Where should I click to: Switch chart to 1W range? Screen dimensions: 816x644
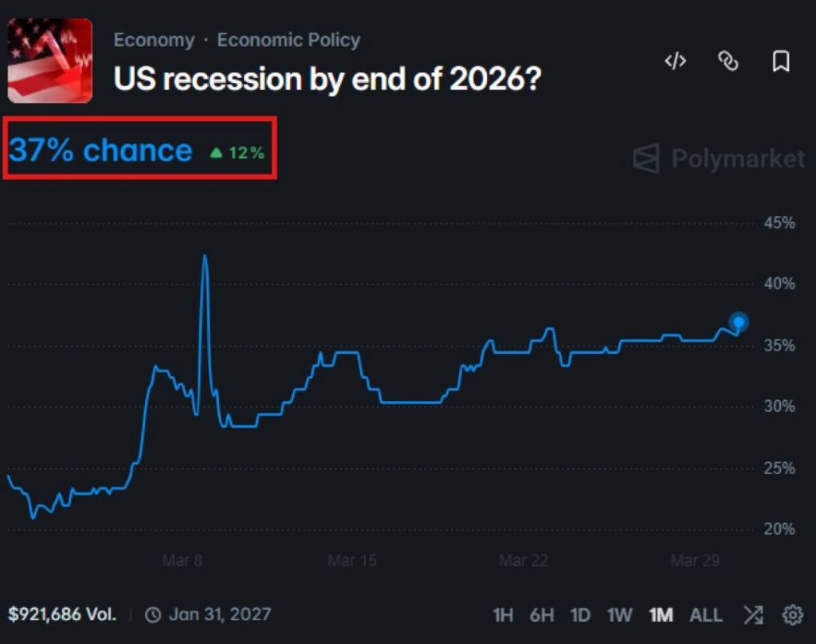coord(619,615)
